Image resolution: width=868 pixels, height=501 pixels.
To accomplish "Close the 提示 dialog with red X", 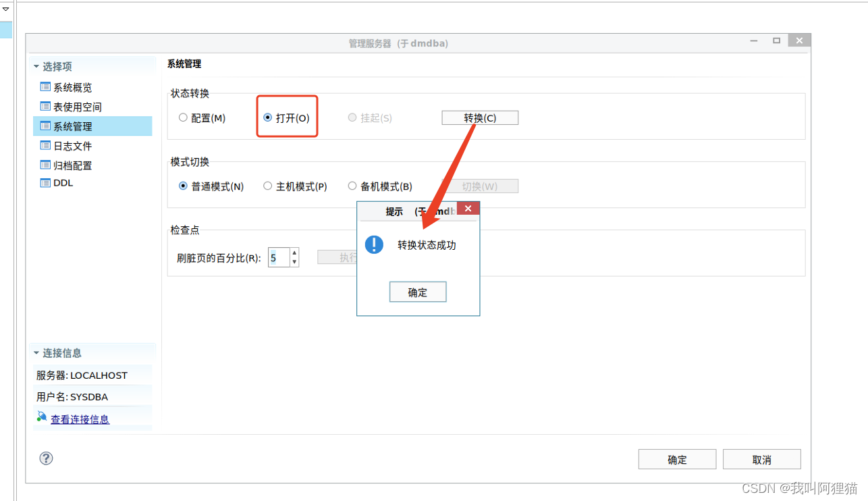I will pos(468,209).
